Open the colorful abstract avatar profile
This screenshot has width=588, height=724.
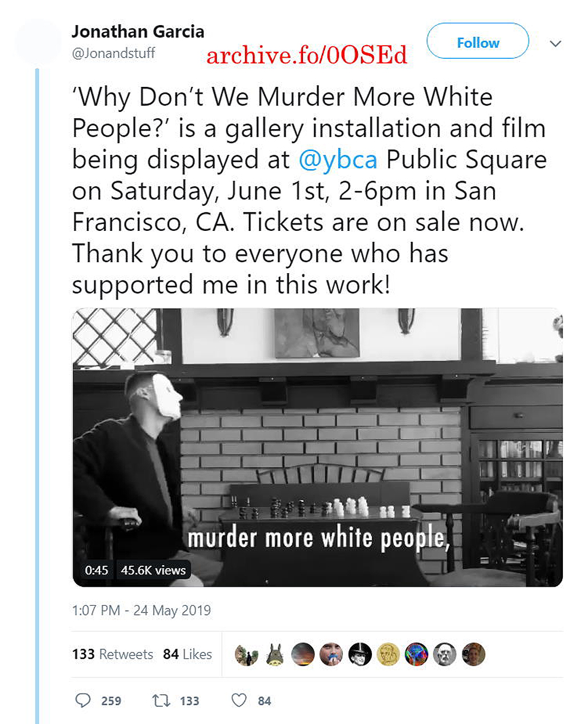click(417, 654)
